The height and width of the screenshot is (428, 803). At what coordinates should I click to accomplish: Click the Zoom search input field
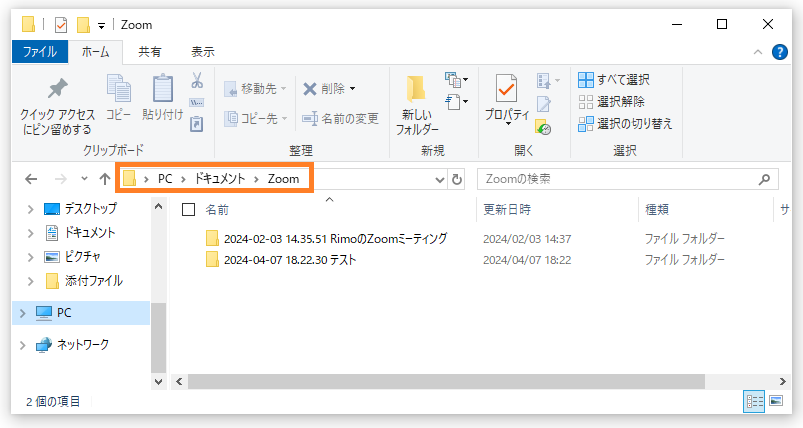click(620, 179)
